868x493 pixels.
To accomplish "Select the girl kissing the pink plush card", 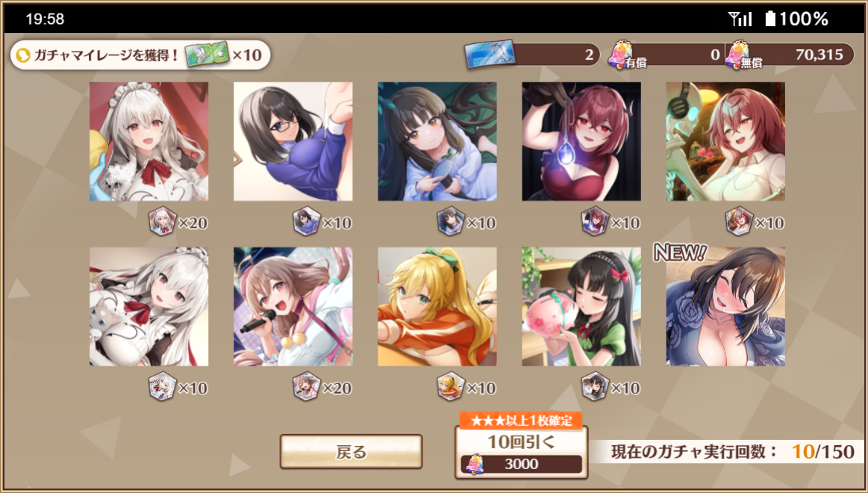I will (x=581, y=306).
